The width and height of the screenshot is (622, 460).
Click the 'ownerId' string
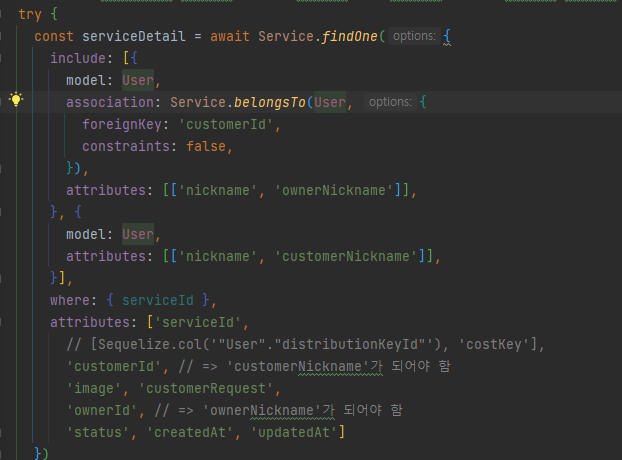click(102, 410)
